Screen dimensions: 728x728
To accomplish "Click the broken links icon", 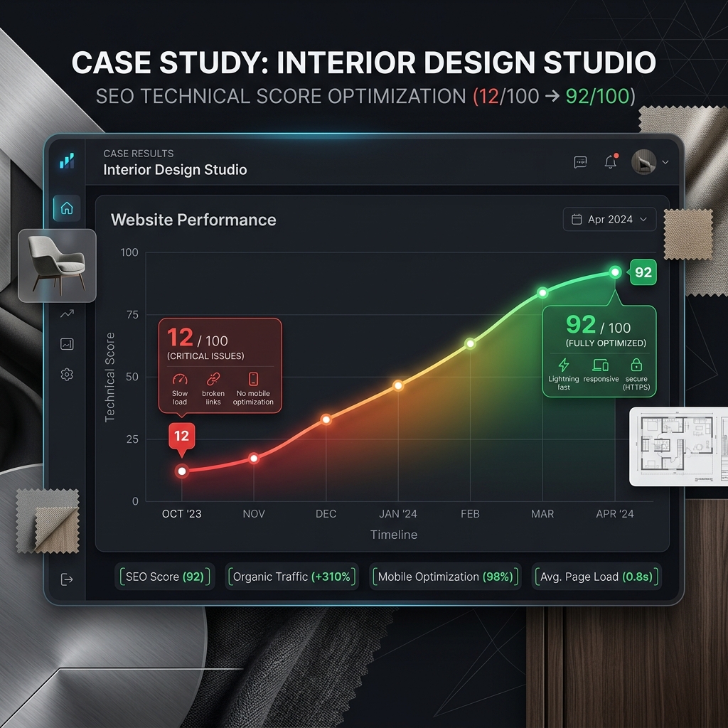I will point(213,379).
